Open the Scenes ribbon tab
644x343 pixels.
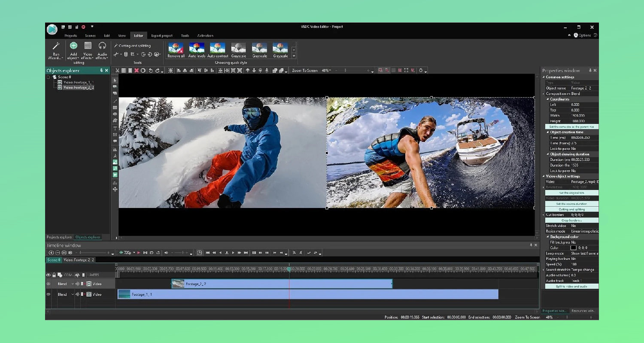click(90, 36)
